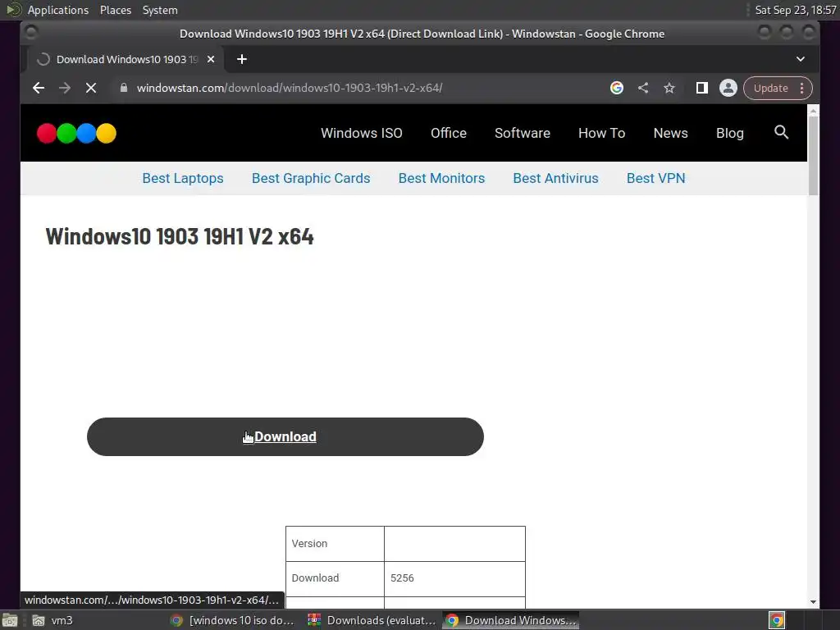Select the 5256 download count cell
This screenshot has width=840, height=630.
(454, 578)
